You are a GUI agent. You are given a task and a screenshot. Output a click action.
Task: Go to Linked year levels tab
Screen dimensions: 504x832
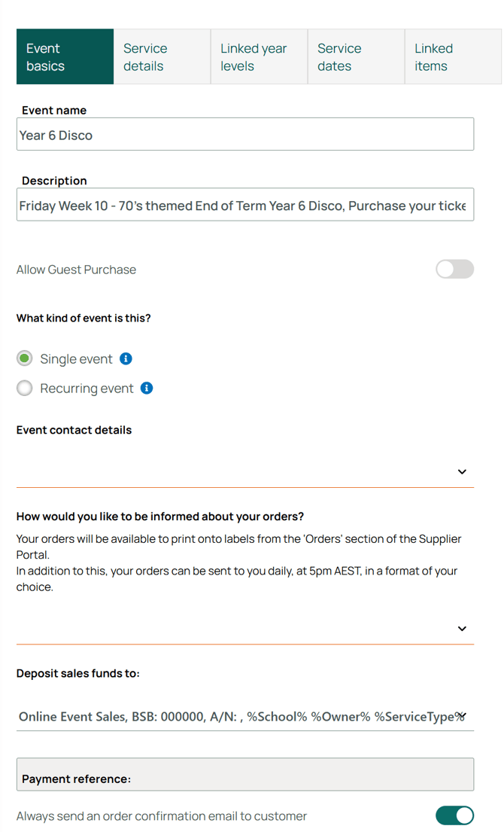click(x=259, y=57)
